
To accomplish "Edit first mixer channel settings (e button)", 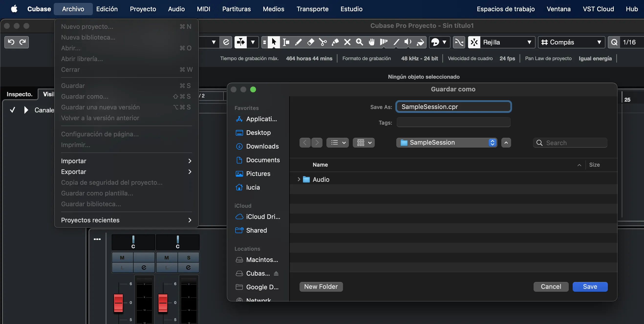I will click(144, 268).
